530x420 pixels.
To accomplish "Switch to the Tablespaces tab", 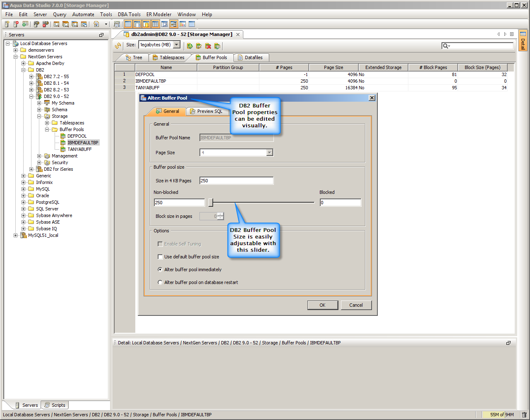I will pos(168,57).
